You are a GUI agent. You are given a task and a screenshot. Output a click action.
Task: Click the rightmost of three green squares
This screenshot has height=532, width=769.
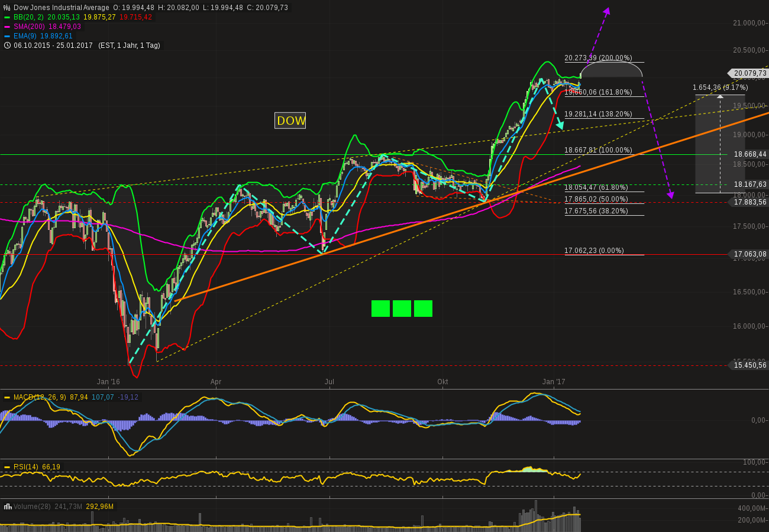click(423, 309)
